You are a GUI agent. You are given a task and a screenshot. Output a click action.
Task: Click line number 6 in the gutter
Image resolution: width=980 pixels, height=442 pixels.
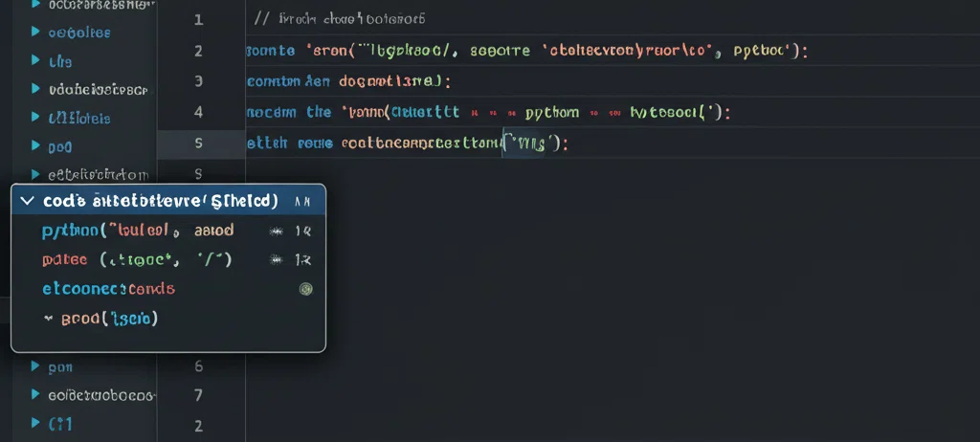coord(199,366)
